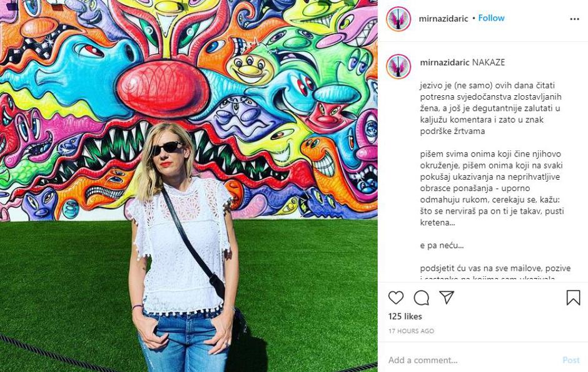The height and width of the screenshot is (372, 588).
Task: Open the 17 HOURS AGO timestamp
Action: [411, 331]
